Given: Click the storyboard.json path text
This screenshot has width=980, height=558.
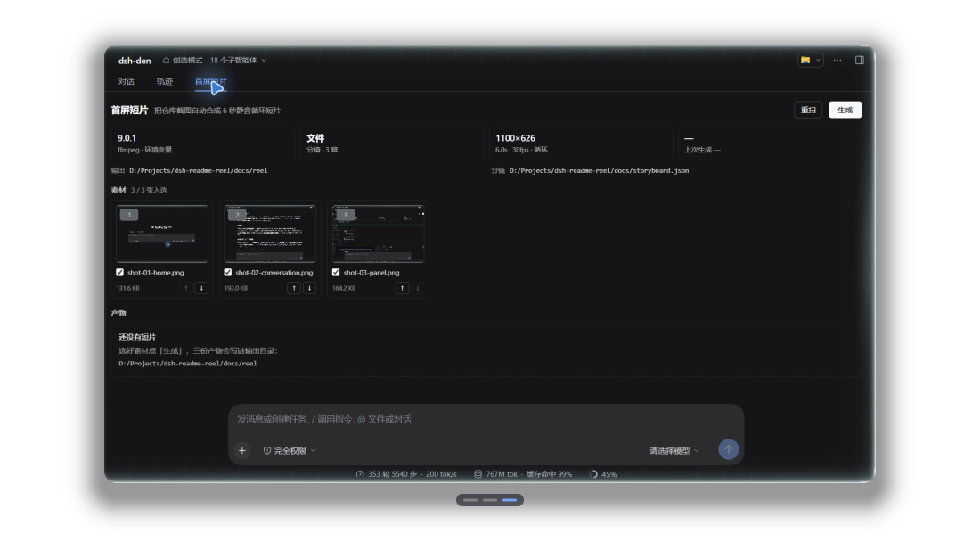Looking at the screenshot, I should pyautogui.click(x=599, y=170).
